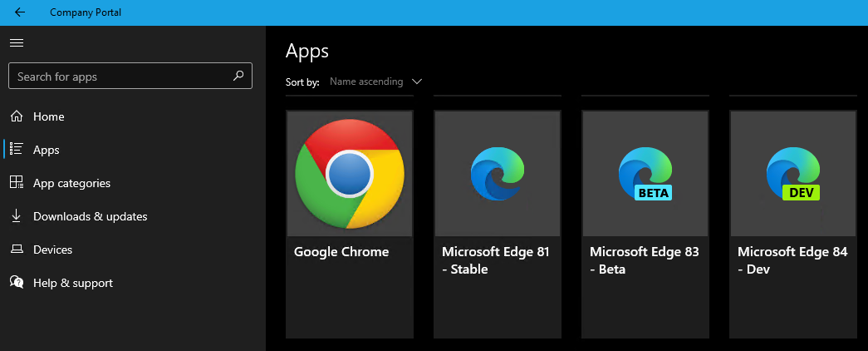Click the Help & support chat icon

pos(17,283)
